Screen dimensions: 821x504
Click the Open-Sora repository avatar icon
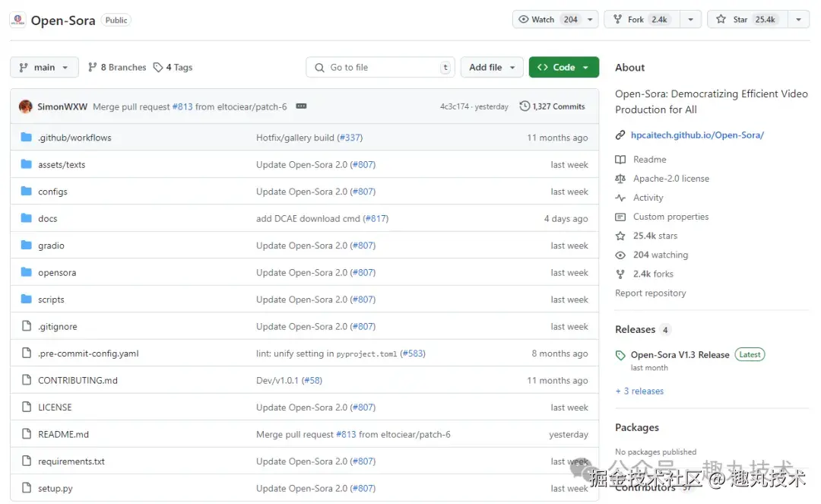17,20
